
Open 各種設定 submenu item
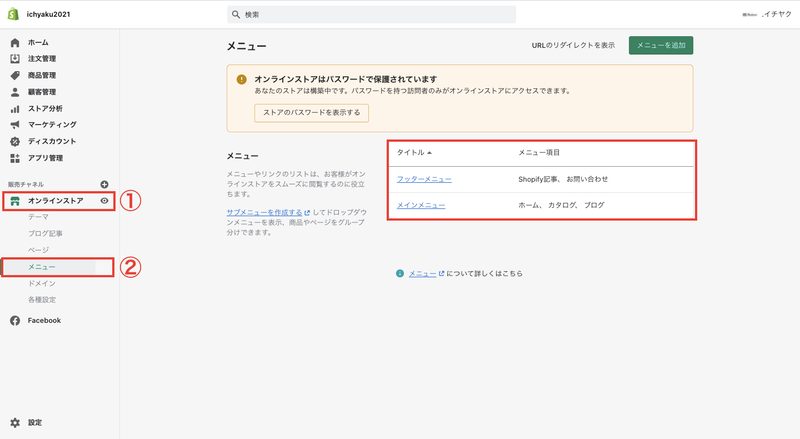click(42, 300)
